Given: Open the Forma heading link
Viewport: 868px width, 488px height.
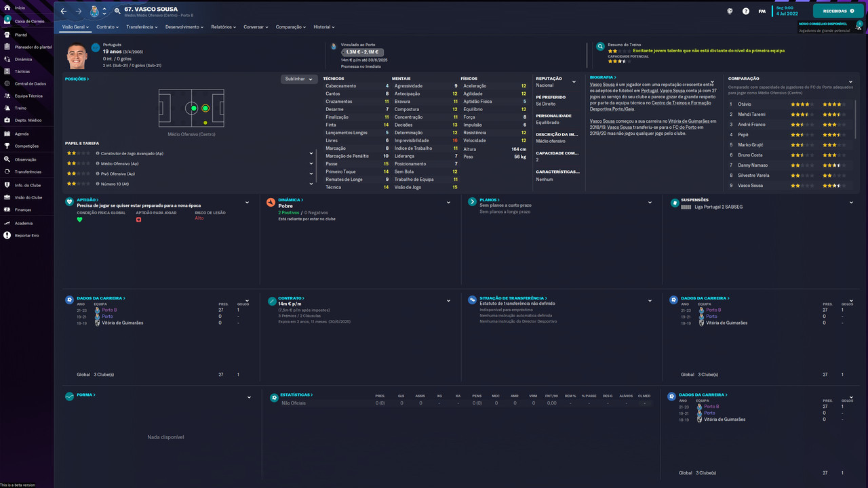Looking at the screenshot, I should point(85,394).
